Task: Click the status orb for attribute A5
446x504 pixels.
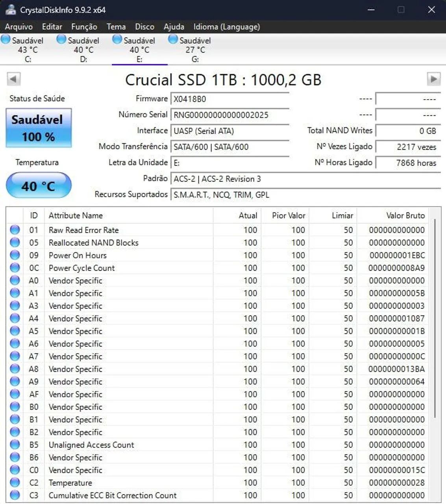Action: tap(15, 330)
